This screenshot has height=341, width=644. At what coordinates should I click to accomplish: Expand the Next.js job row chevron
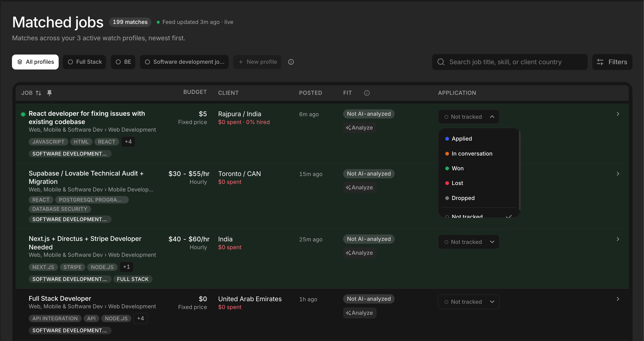coord(618,239)
